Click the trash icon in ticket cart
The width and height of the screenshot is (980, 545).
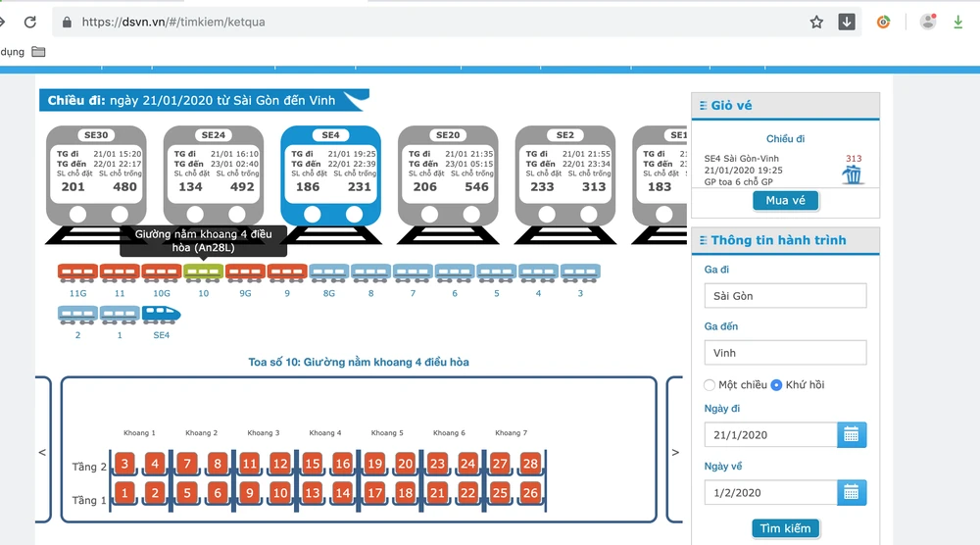click(853, 174)
